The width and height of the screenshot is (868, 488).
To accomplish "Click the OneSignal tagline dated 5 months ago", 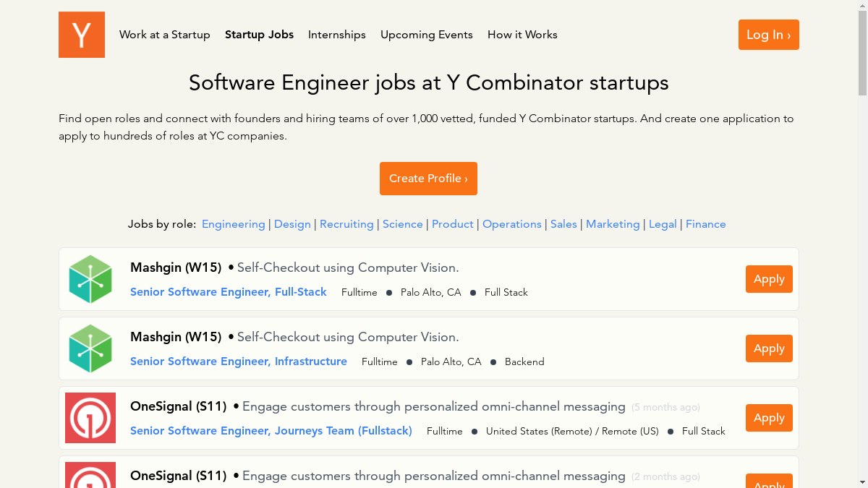I will 434,406.
